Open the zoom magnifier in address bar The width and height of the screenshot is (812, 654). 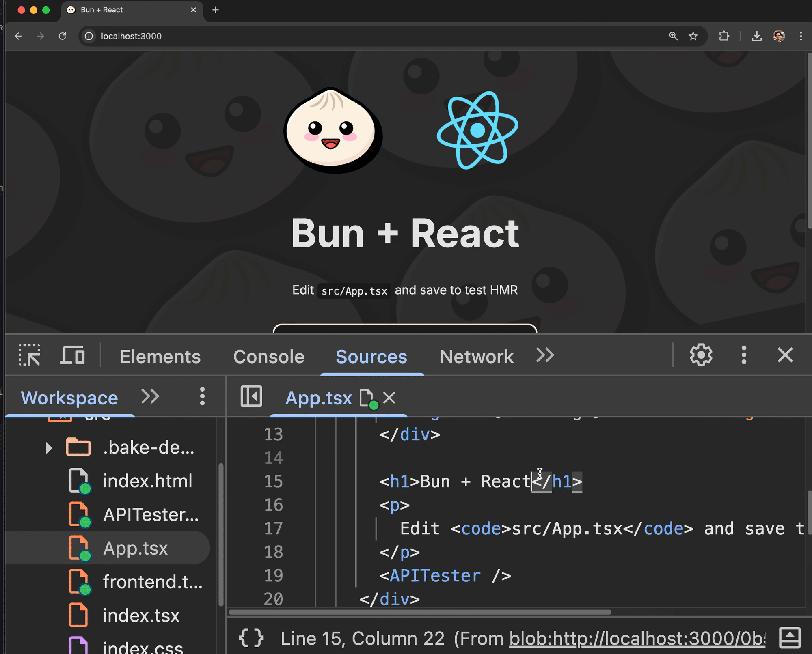point(673,36)
